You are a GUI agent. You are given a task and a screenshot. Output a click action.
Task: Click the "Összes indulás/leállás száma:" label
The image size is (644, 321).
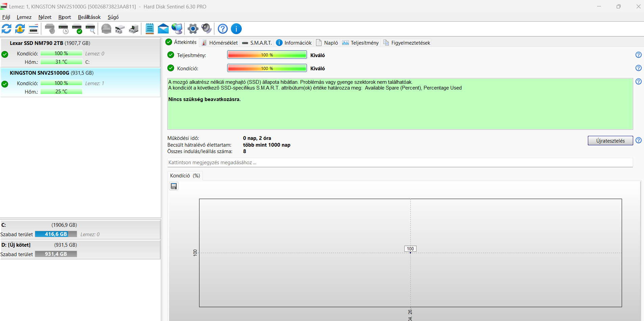pos(200,151)
